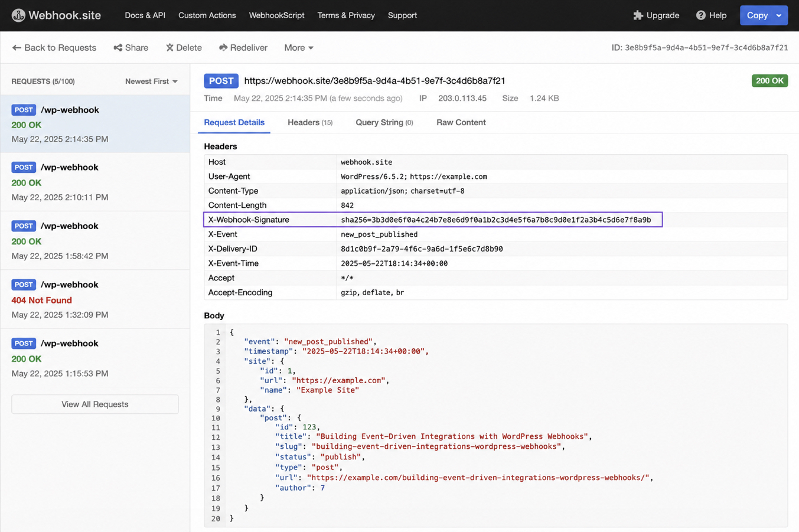The image size is (799, 532).
Task: Click the Help question-mark icon
Action: pyautogui.click(x=700, y=15)
